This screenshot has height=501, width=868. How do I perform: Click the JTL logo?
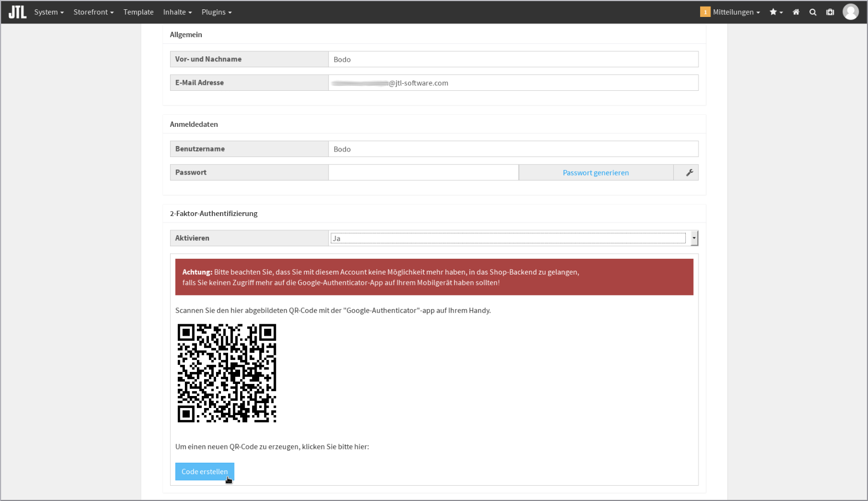[x=18, y=12]
